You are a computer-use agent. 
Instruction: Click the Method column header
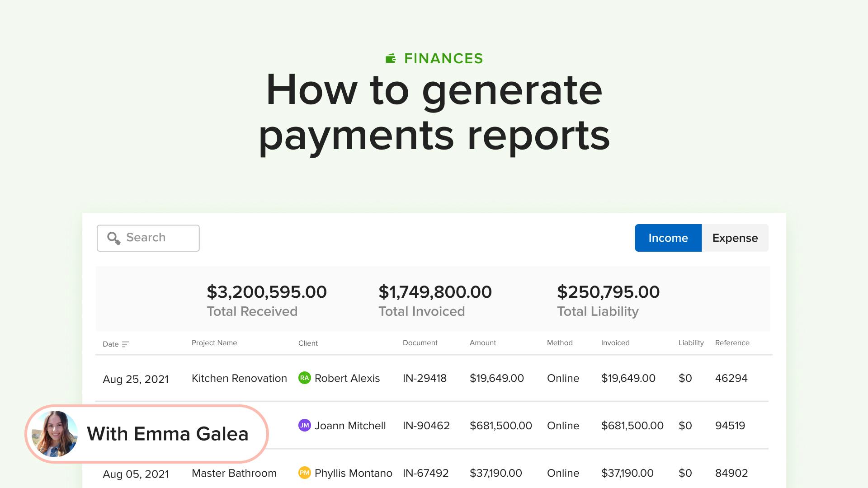tap(559, 343)
